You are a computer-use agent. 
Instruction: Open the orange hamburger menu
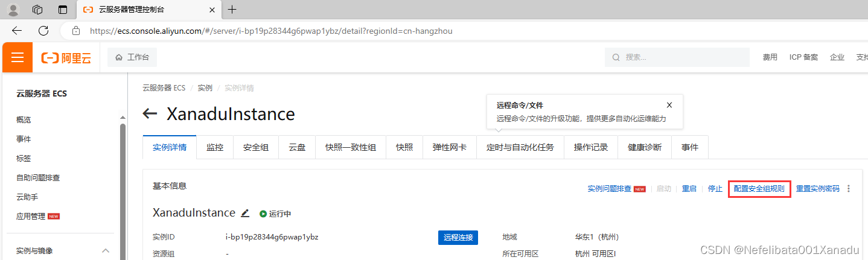(x=18, y=57)
